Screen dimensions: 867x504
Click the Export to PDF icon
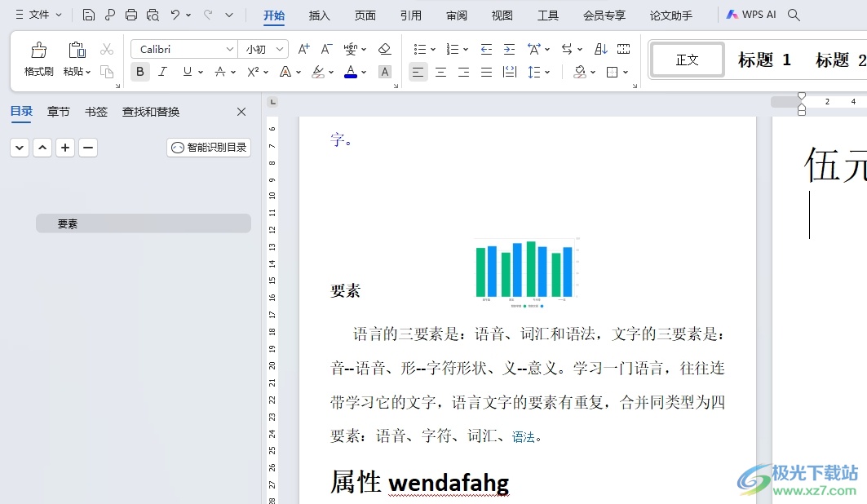pos(110,15)
